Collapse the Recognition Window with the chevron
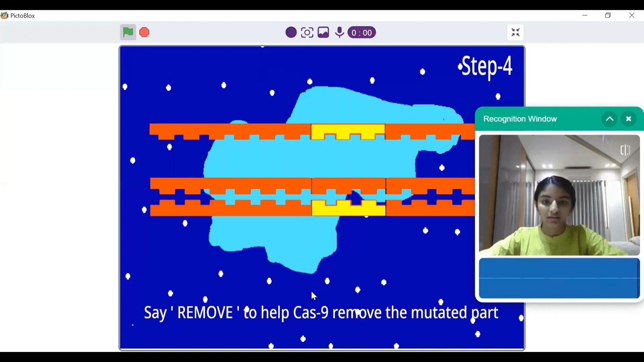 click(x=609, y=119)
